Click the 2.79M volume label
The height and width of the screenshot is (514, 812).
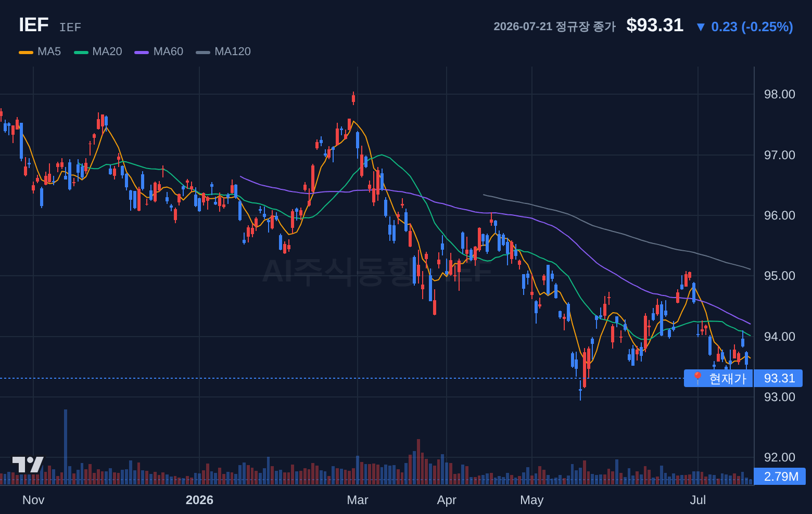coord(780,477)
